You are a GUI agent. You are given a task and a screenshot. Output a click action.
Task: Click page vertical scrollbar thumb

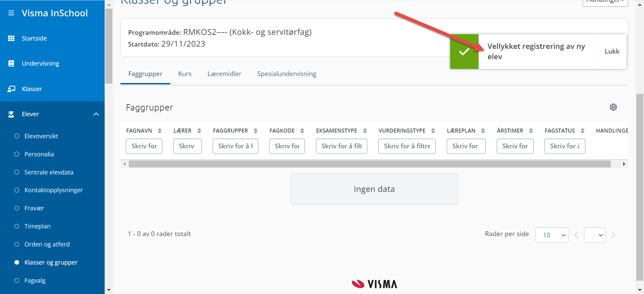tap(640, 187)
